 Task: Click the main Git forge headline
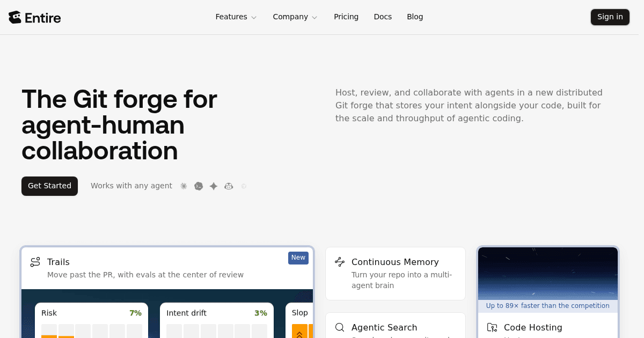119,125
